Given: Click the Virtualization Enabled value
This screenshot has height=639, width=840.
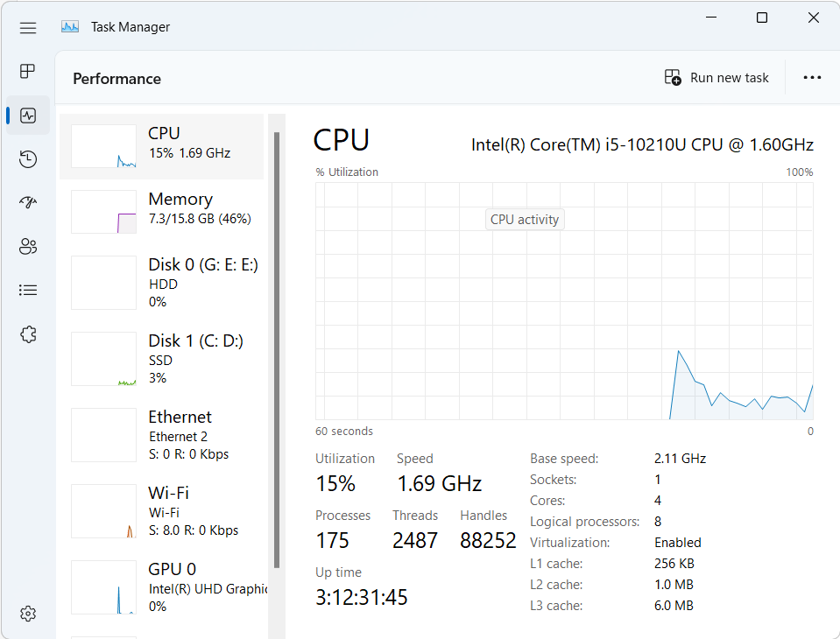Looking at the screenshot, I should (x=678, y=543).
